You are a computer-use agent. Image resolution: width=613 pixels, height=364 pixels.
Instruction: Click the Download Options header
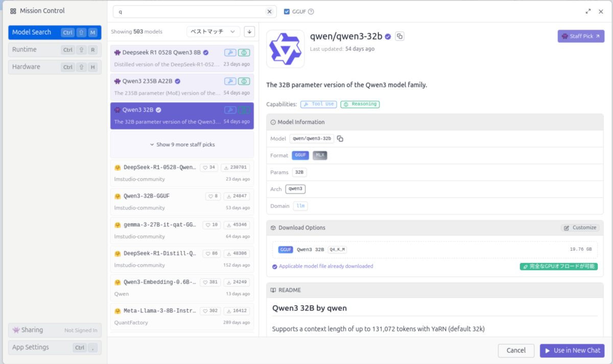[x=435, y=228]
